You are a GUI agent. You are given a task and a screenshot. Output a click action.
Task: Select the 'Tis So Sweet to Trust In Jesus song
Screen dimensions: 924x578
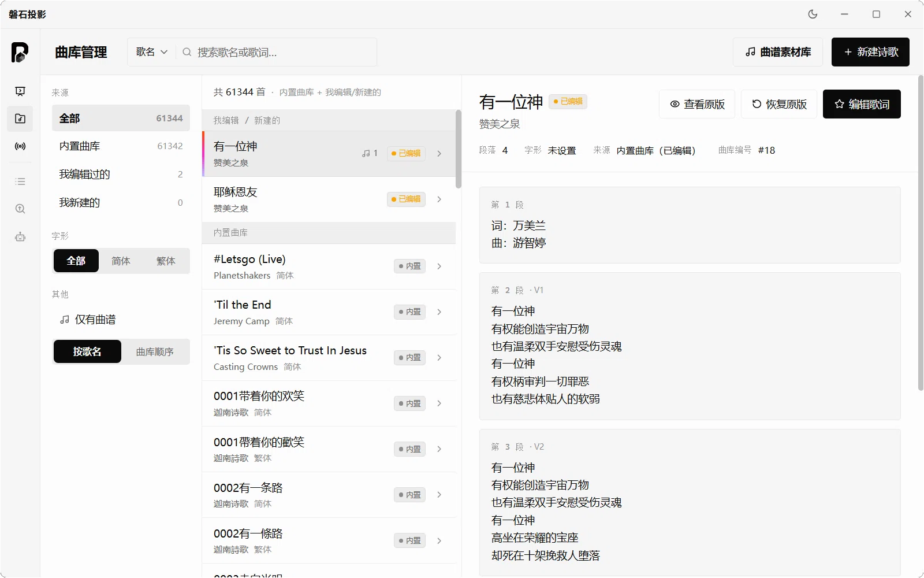pyautogui.click(x=329, y=358)
